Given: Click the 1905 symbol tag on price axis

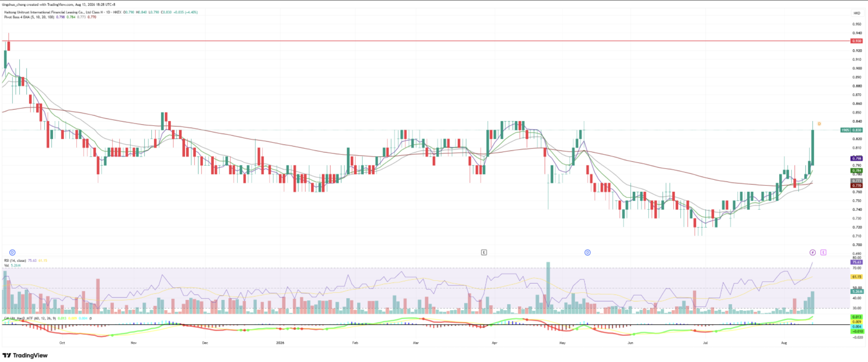Looking at the screenshot, I should 845,130.
